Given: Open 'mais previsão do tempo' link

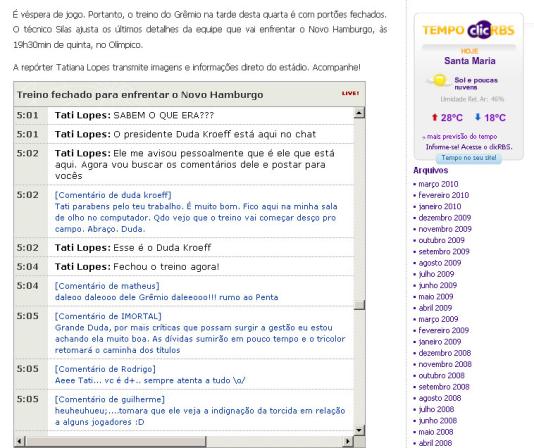Looking at the screenshot, I should (x=462, y=136).
